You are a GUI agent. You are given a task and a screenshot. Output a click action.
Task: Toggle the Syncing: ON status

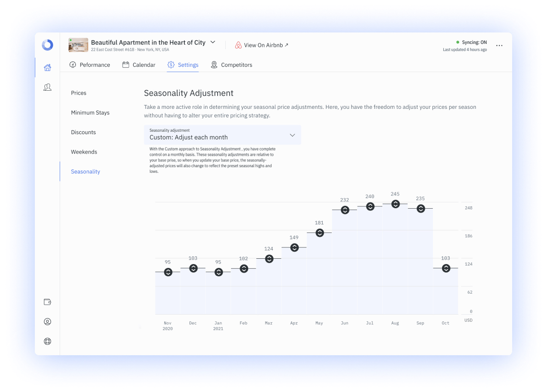[x=473, y=42]
